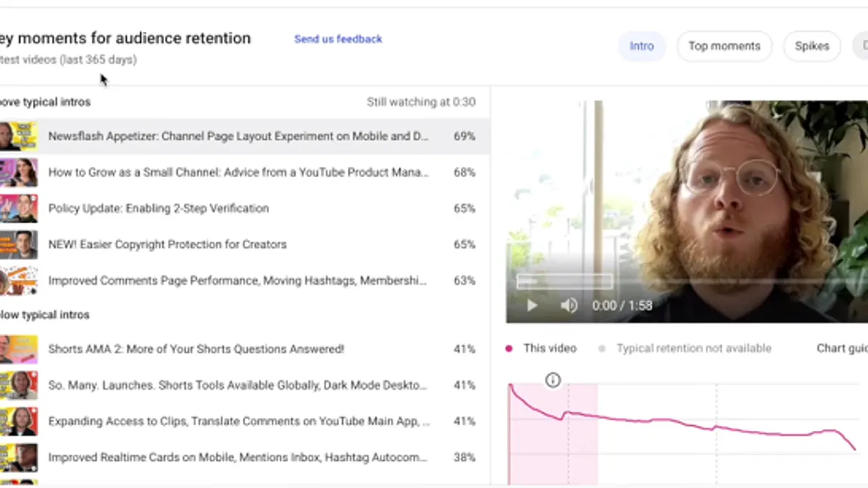Click Typical retention not available legend
The height and width of the screenshot is (488, 868).
pos(686,348)
